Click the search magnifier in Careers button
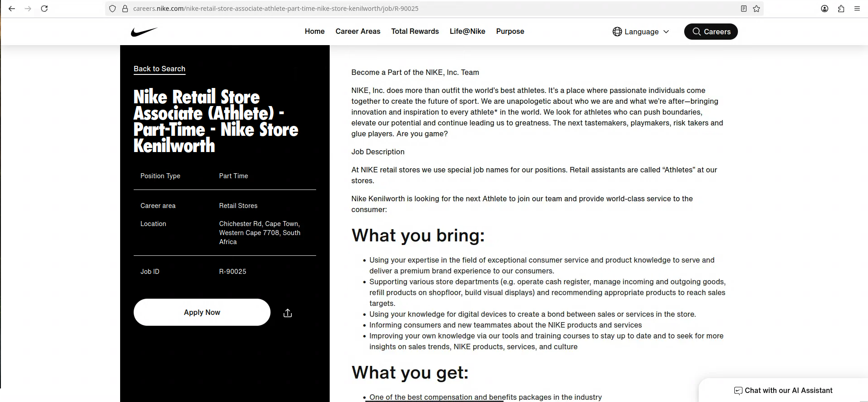Screen dimensions: 868x402 coord(697,32)
